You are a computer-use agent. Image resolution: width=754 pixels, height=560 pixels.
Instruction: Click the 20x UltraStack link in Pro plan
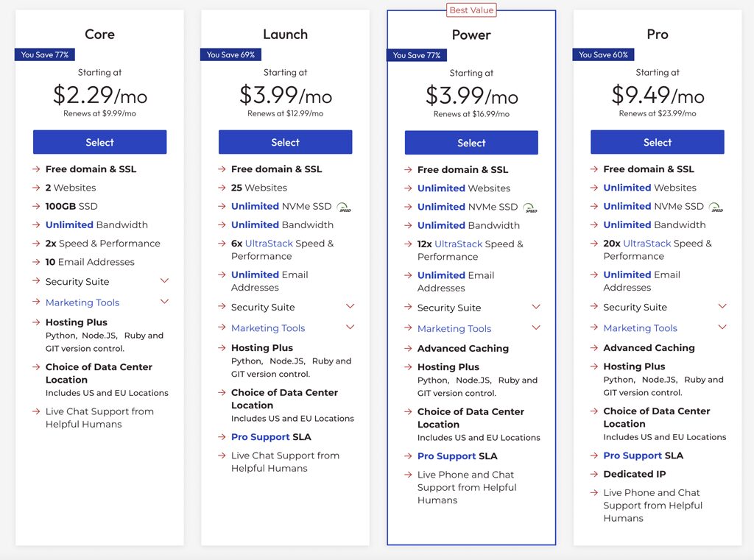coord(646,244)
